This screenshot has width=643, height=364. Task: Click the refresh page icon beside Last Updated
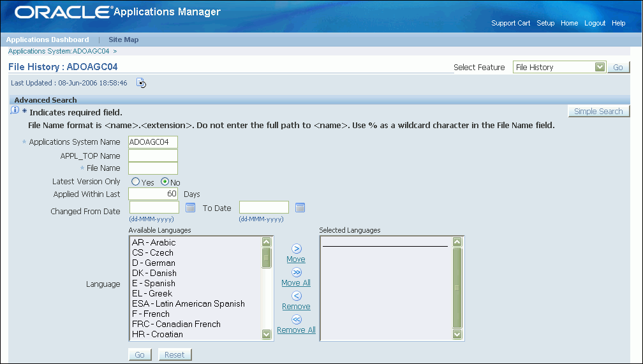coord(141,83)
